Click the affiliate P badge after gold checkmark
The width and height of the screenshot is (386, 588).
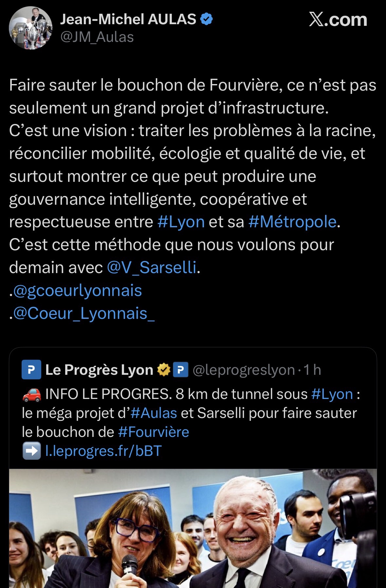(180, 370)
